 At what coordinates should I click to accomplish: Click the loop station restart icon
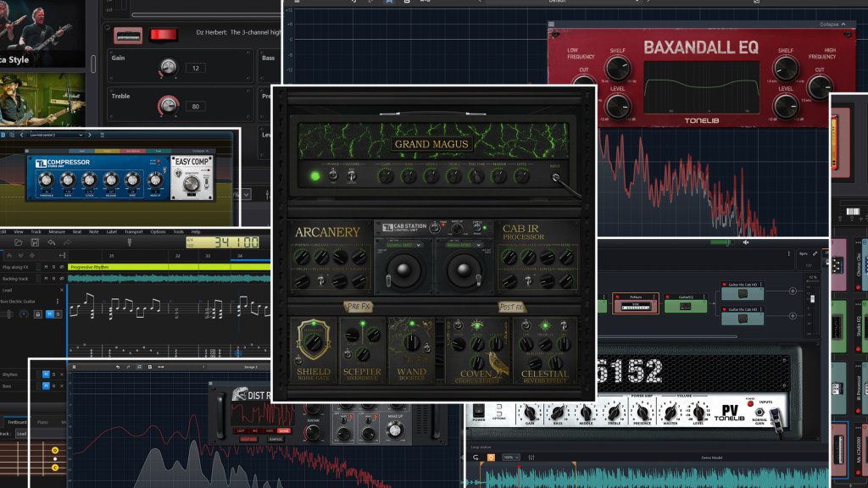click(475, 457)
